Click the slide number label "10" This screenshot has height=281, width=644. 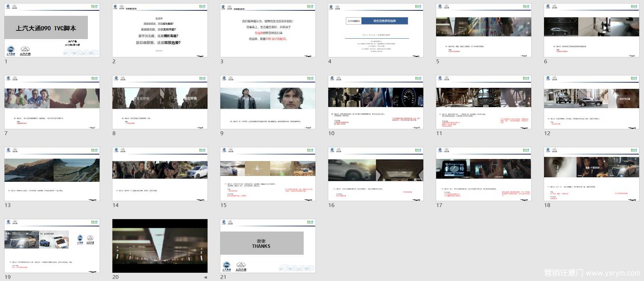331,133
